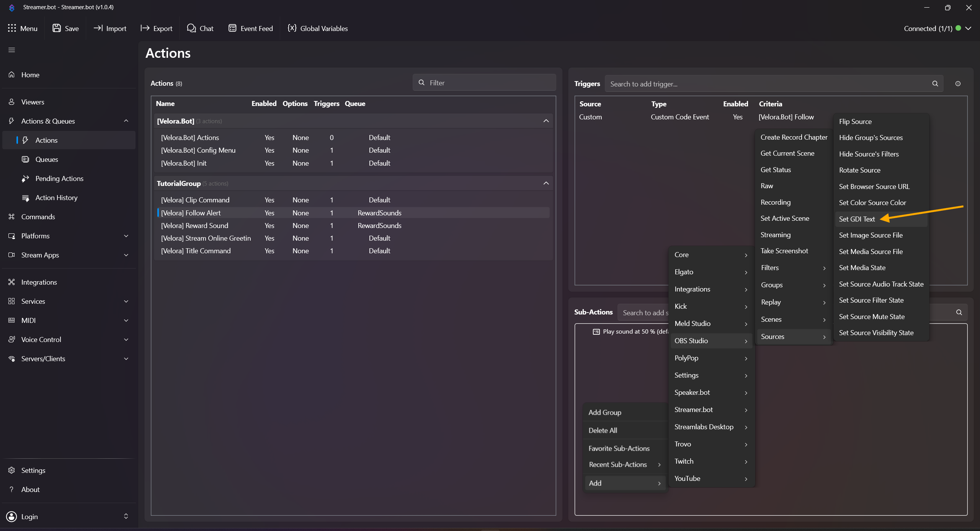Viewport: 980px width, 531px height.
Task: Select the [Velora] Reward Sound action
Action: coord(194,226)
